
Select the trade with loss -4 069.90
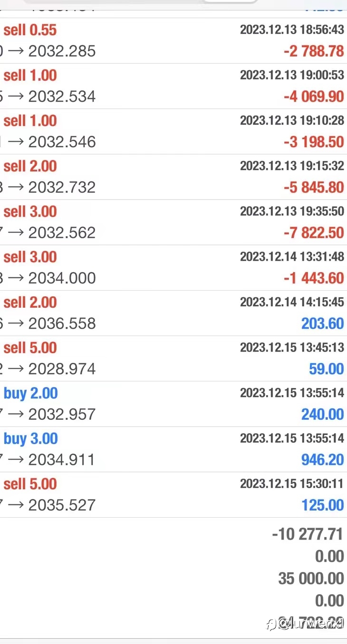tap(173, 86)
